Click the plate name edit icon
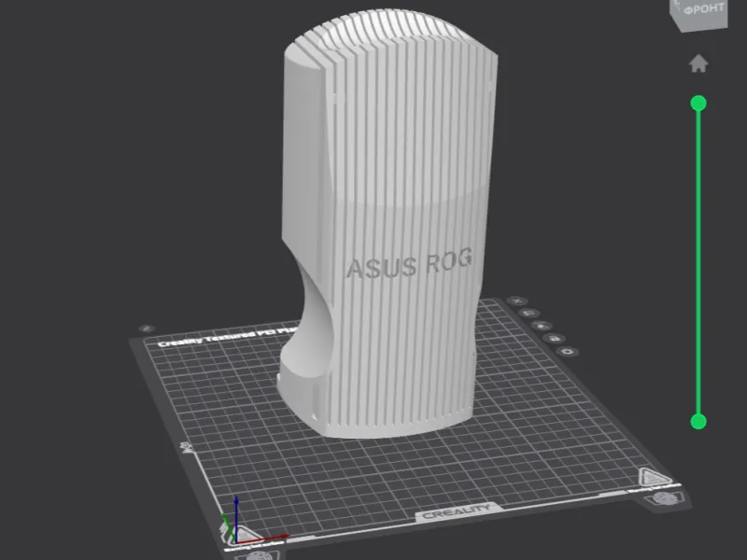 147,329
